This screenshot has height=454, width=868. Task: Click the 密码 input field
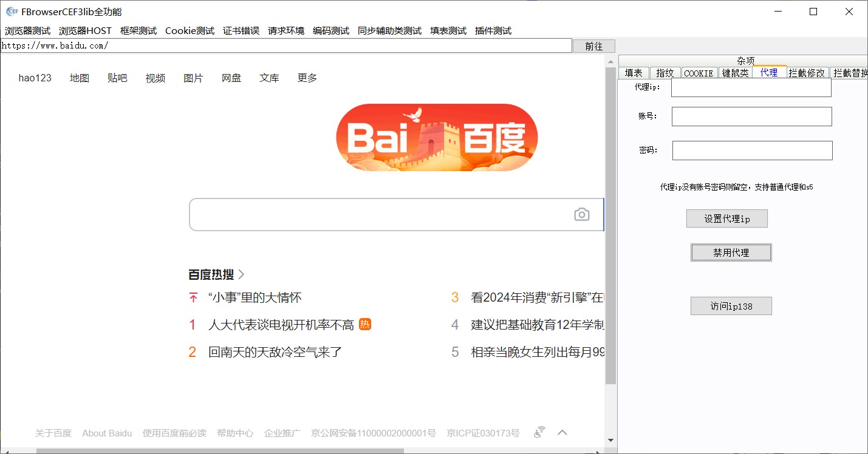coord(753,151)
